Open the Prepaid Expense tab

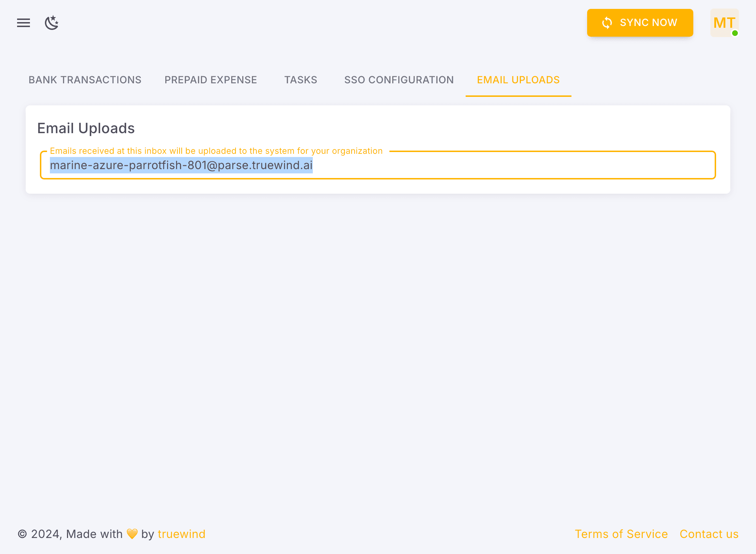pyautogui.click(x=211, y=80)
